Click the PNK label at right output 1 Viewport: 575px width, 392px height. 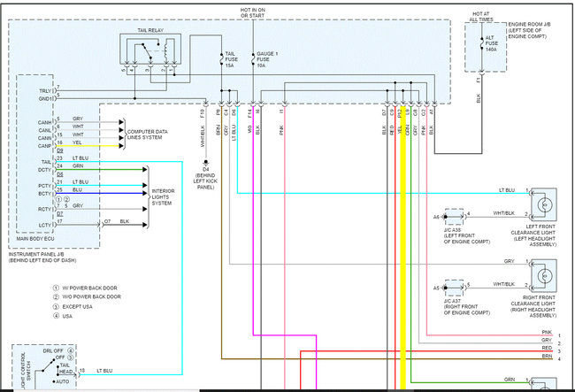click(x=547, y=332)
